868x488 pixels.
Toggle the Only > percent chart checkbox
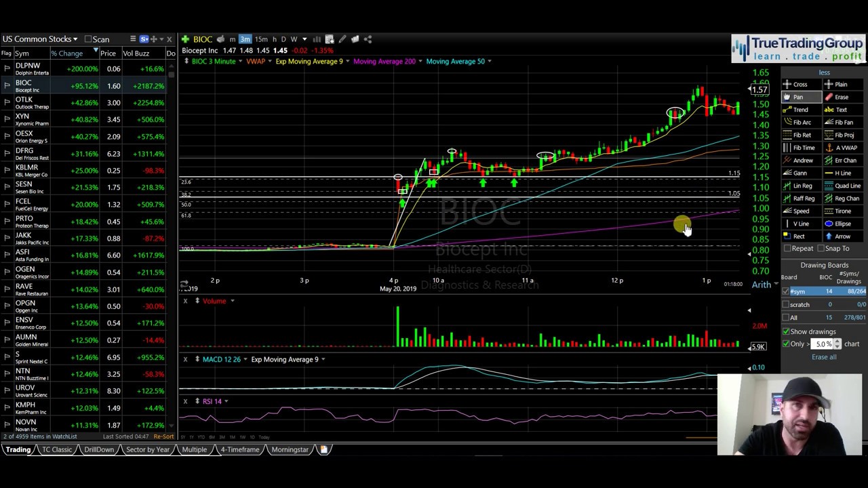coord(786,344)
